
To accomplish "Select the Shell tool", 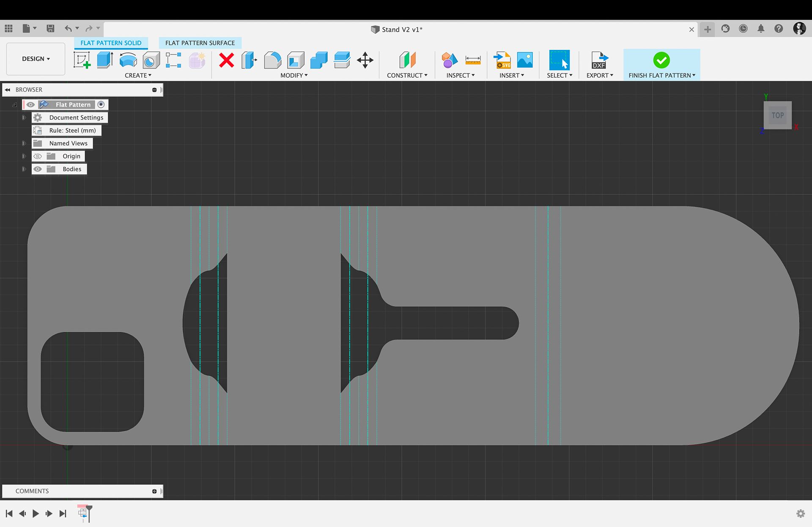I will 296,60.
